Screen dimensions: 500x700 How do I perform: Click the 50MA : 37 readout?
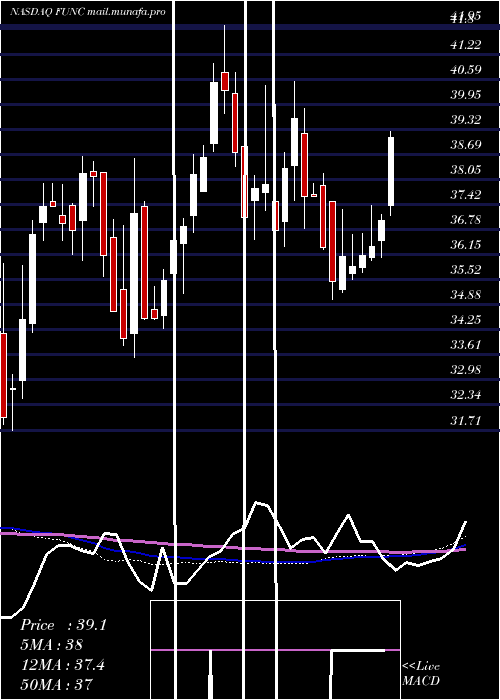point(57,684)
